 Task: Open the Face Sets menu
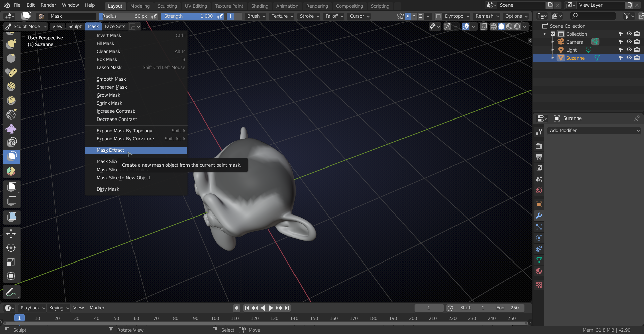coord(115,26)
